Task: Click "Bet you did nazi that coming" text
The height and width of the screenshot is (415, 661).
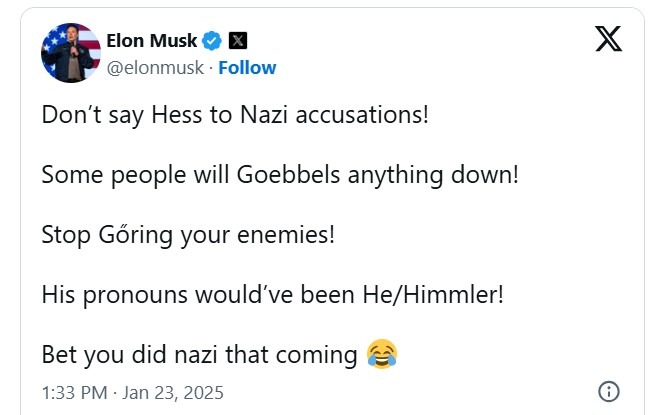Action: click(x=199, y=354)
